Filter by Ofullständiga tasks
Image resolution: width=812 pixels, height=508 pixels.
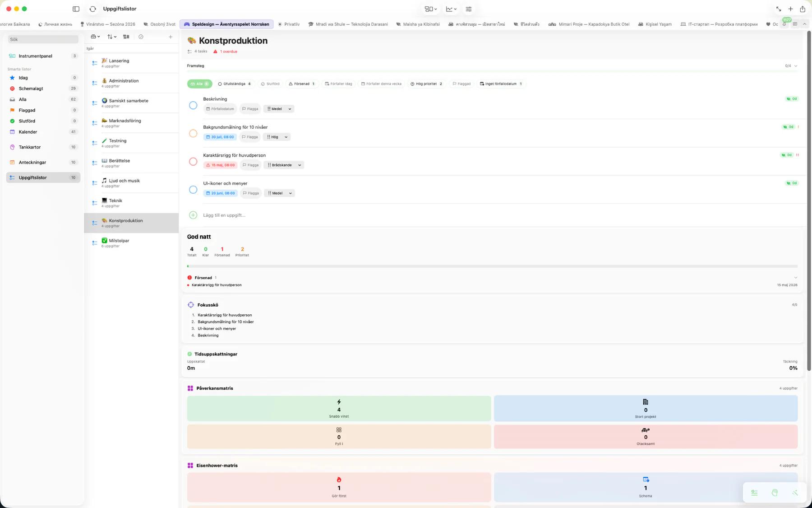tap(234, 84)
